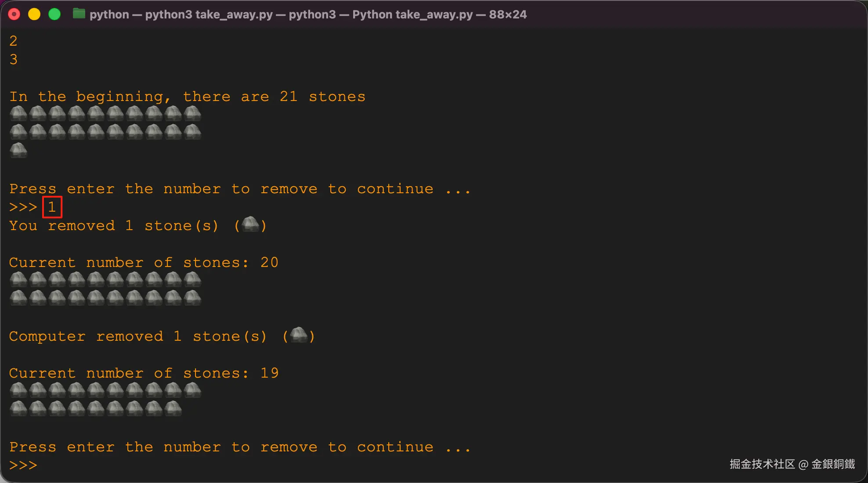Click the rock emoji in 'You removed' line
The width and height of the screenshot is (868, 483).
click(250, 224)
